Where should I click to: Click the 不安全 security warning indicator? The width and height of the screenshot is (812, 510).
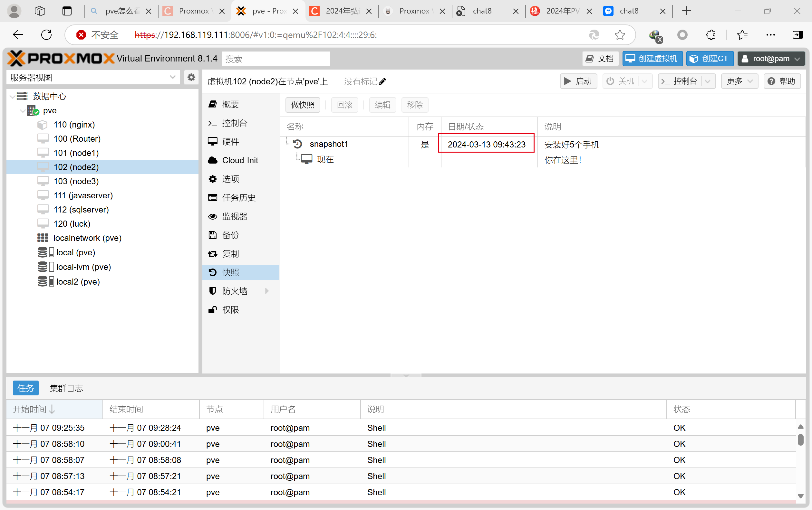(x=98, y=35)
